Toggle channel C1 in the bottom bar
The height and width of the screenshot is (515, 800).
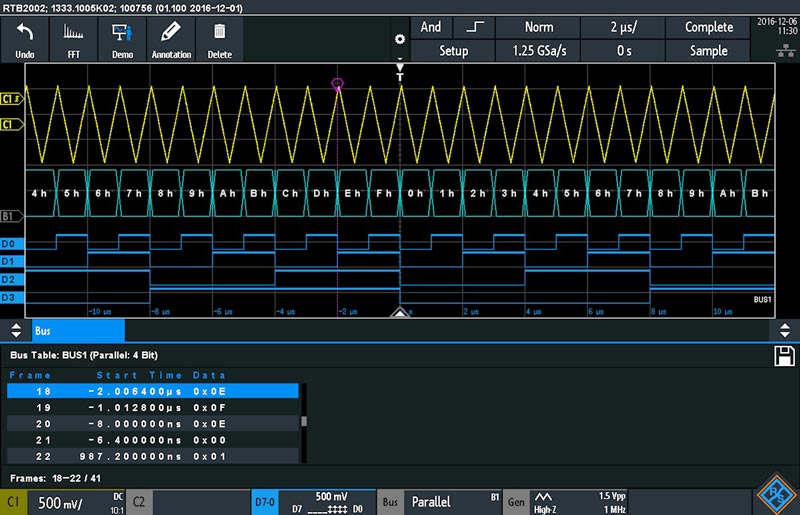13,502
